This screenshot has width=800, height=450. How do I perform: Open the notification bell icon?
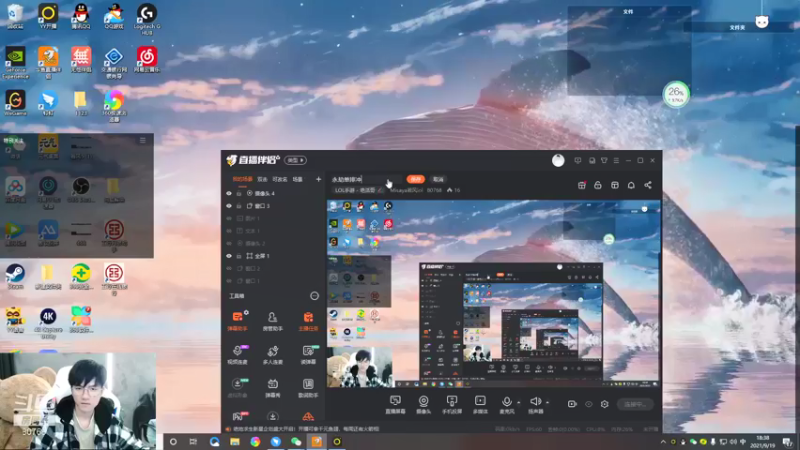[x=631, y=185]
